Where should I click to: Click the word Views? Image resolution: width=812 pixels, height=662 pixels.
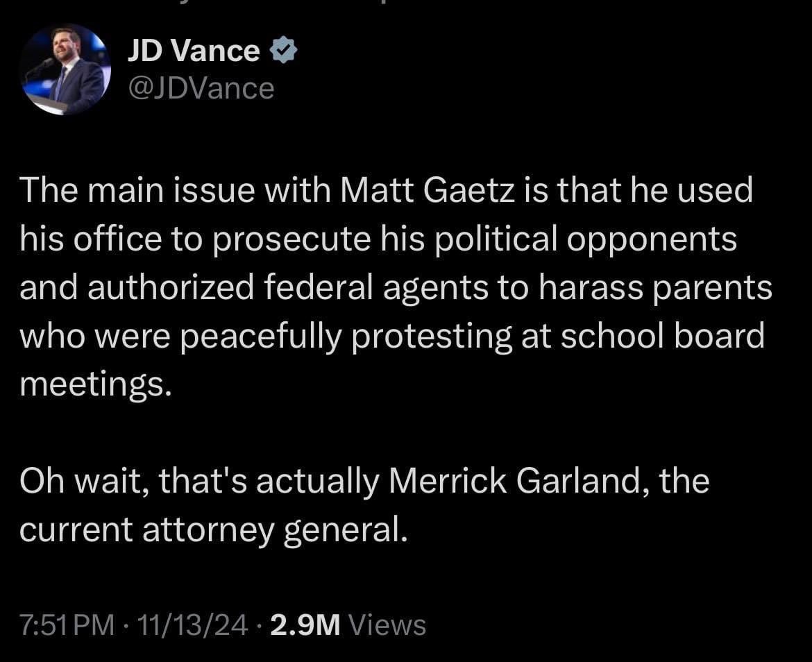(x=388, y=625)
